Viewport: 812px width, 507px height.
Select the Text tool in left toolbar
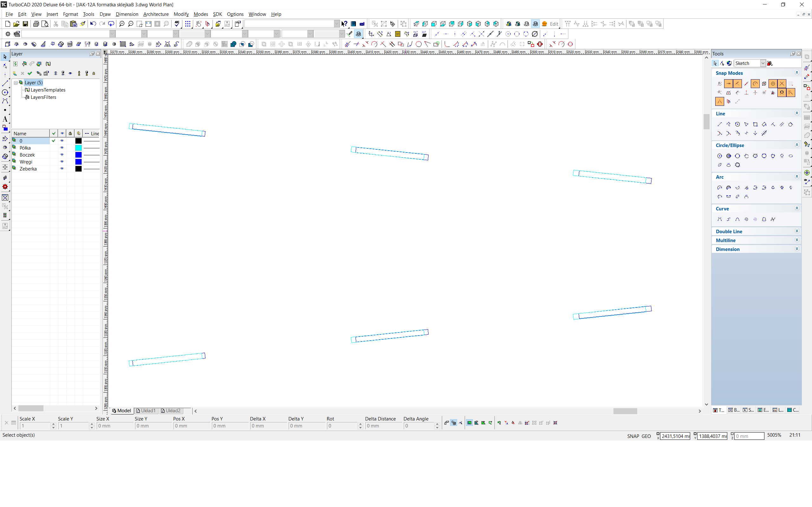coord(5,119)
